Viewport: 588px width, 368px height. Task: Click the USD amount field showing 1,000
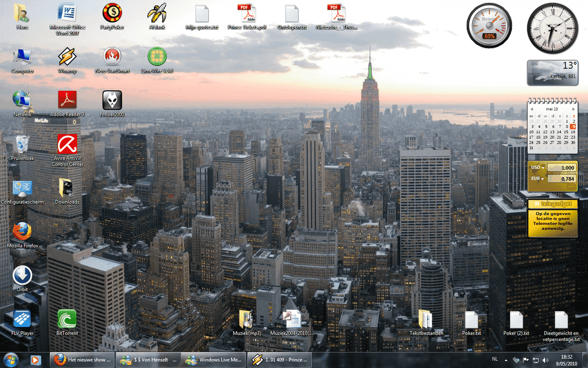coord(562,168)
